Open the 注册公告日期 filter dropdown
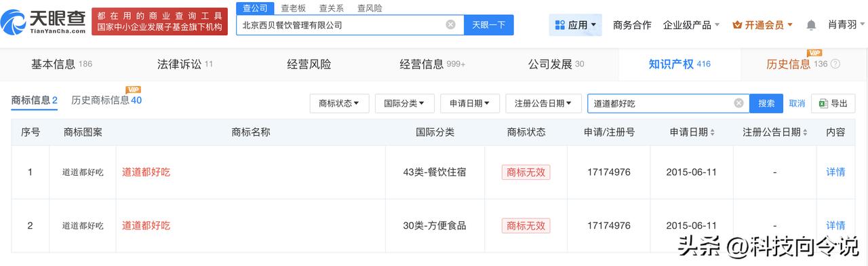 click(x=544, y=103)
